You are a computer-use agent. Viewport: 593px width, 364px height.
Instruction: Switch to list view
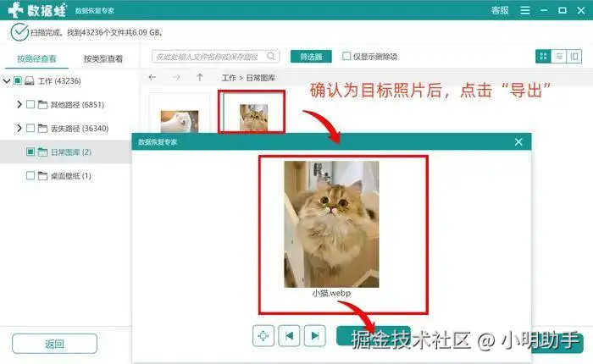tap(559, 57)
